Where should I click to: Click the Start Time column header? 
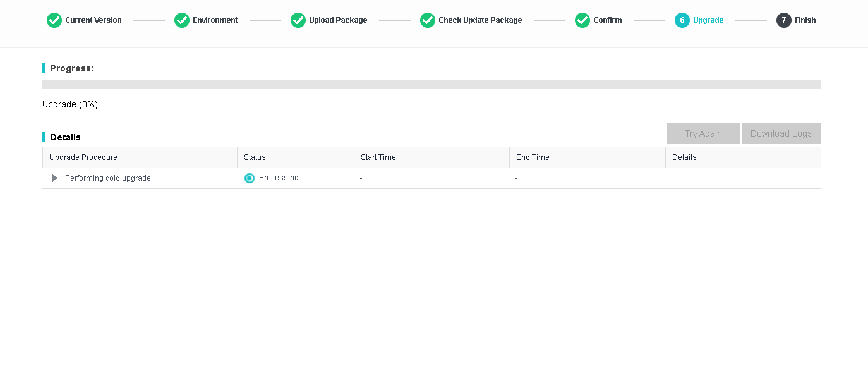[x=432, y=157]
